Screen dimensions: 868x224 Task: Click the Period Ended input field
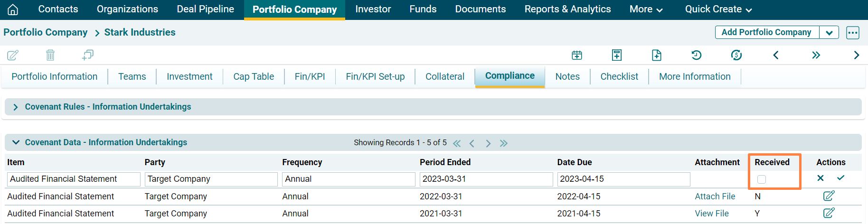(486, 179)
